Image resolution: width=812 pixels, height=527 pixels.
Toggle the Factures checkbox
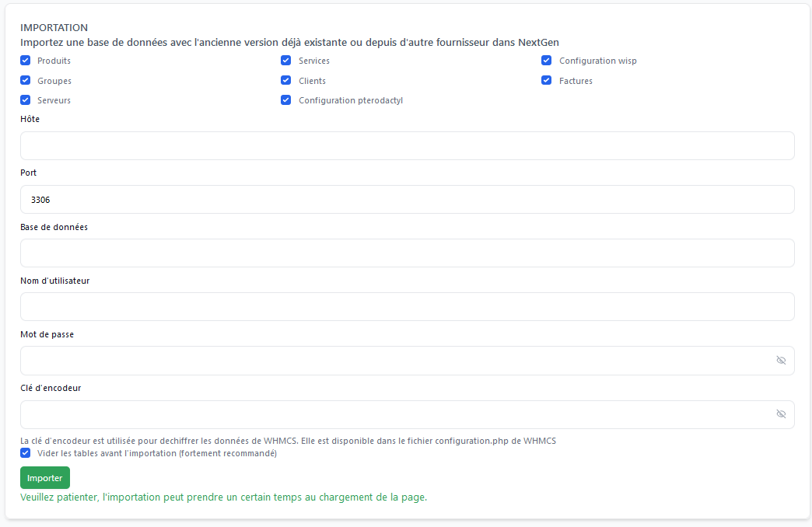(x=547, y=81)
